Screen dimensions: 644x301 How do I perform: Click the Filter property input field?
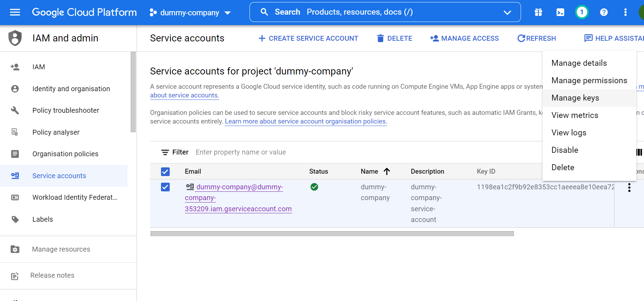[x=314, y=152]
